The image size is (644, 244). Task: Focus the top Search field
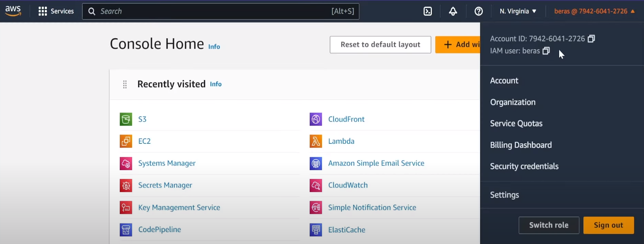[x=221, y=11]
